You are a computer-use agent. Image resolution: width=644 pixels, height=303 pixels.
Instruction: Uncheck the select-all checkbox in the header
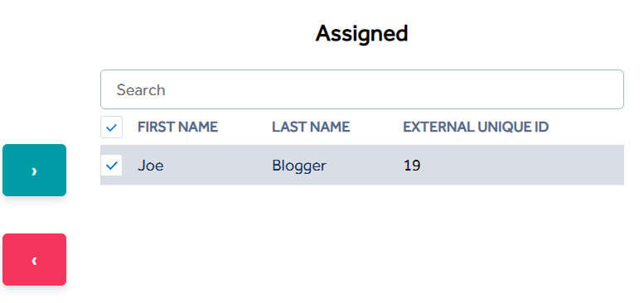[x=111, y=127]
